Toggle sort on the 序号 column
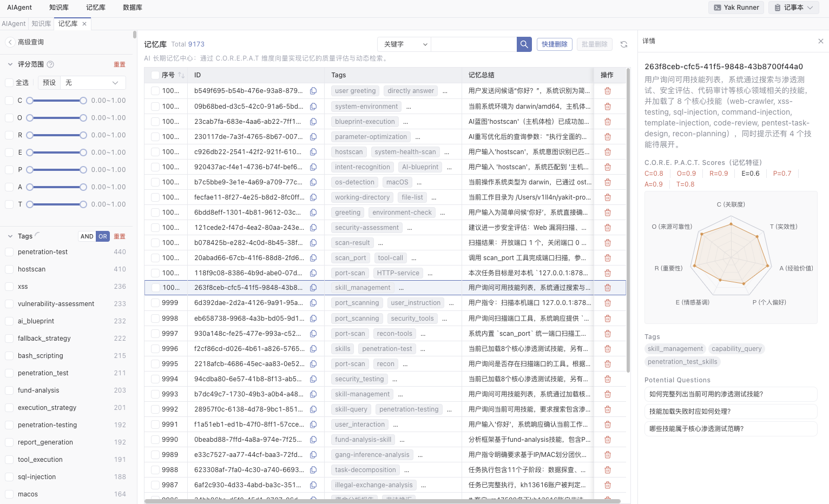 coord(181,75)
